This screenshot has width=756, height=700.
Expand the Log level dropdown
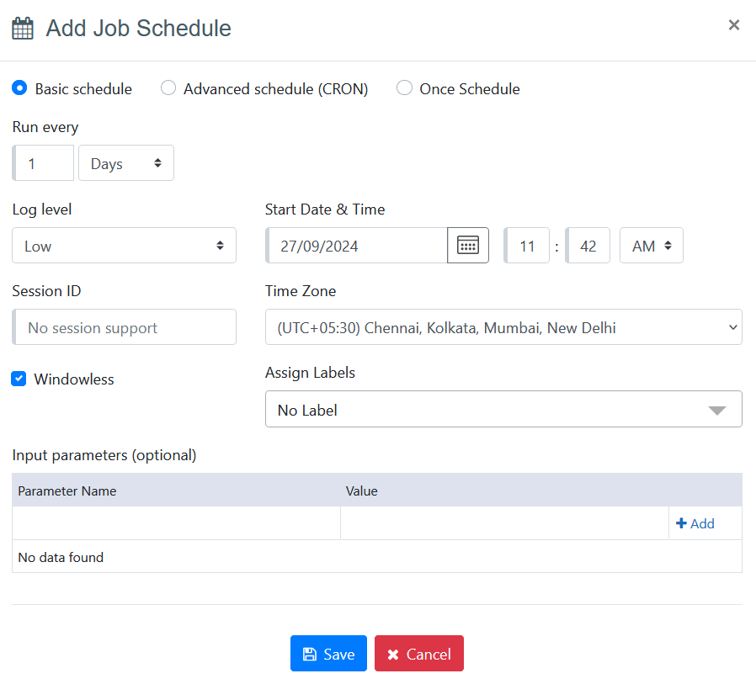tap(124, 246)
